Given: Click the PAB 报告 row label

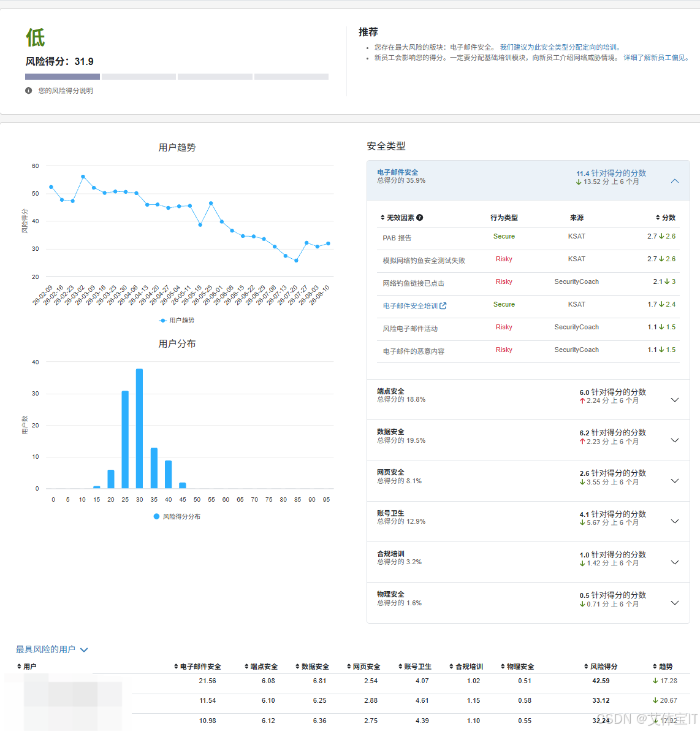Looking at the screenshot, I should [397, 238].
